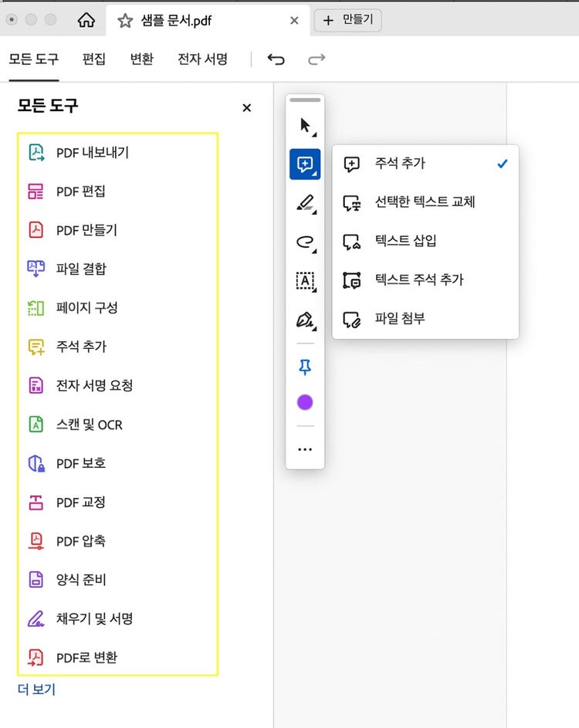Open more options three-dot menu
Viewport: 579px width, 728px height.
[305, 449]
